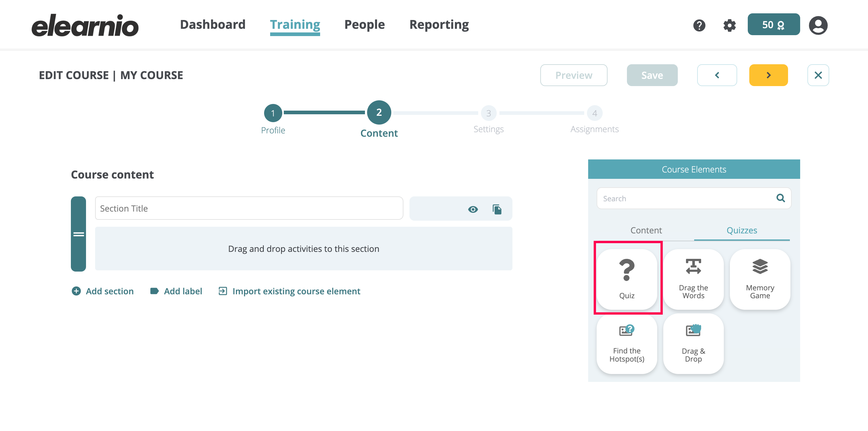Select the Find the Hotspot(s) element

click(627, 344)
